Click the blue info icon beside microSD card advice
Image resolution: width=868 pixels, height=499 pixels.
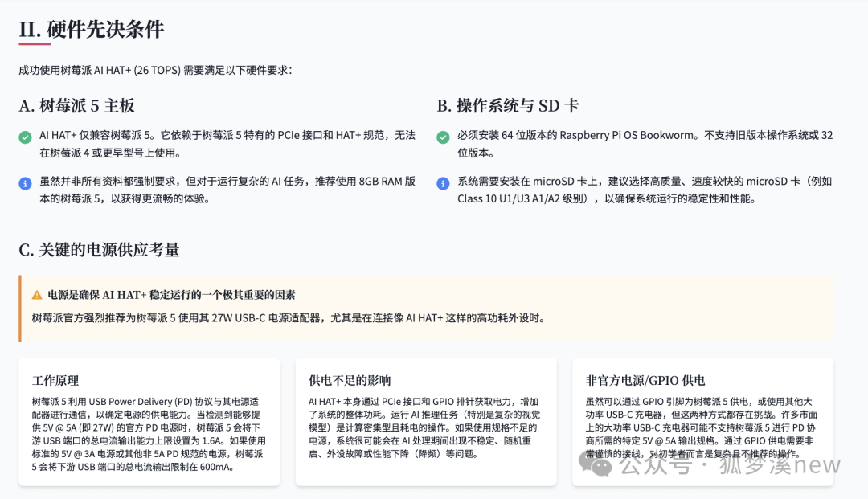(x=443, y=183)
